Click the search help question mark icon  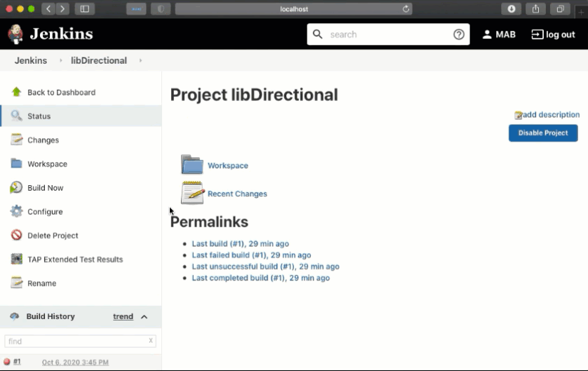click(459, 34)
